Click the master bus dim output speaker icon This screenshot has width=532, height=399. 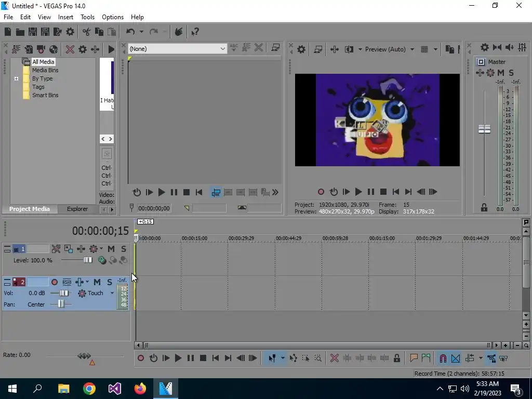(510, 47)
